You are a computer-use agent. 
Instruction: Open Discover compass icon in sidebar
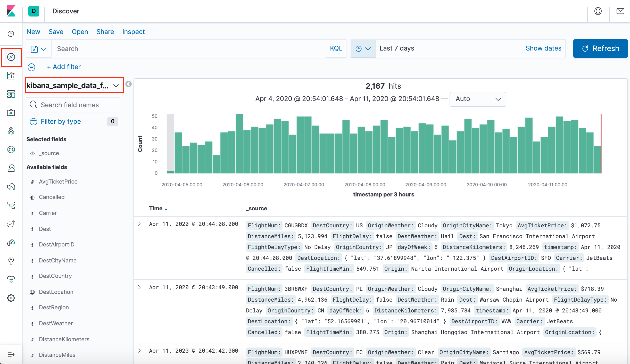click(11, 57)
